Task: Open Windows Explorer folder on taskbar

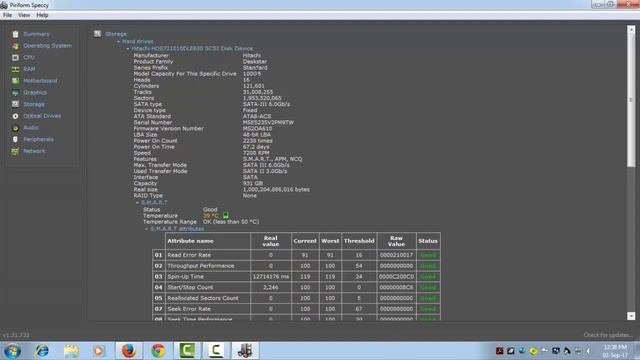Action: 71,351
